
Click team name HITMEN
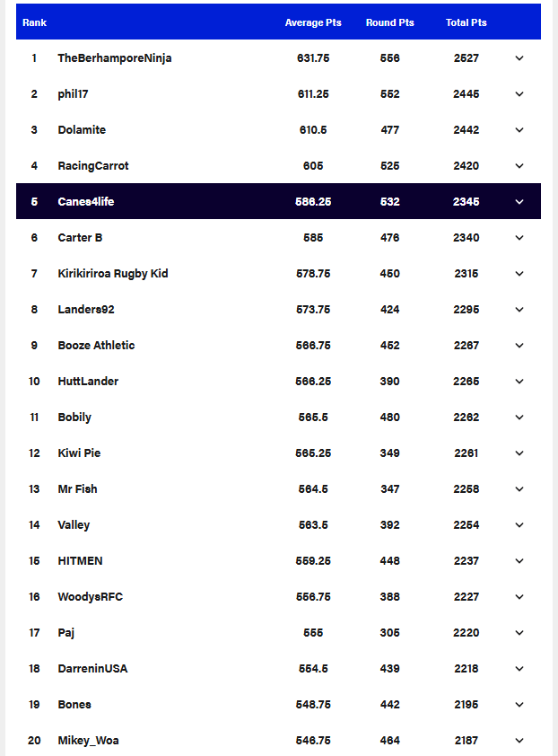tap(80, 561)
